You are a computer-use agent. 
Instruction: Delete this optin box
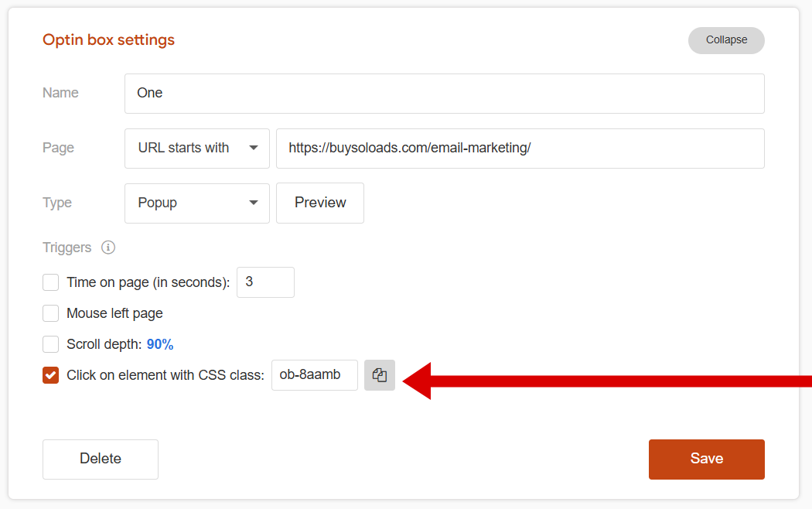[101, 459]
